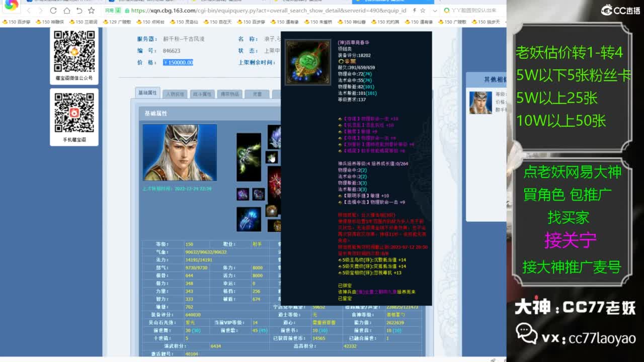Click the small avatar in 其他相似 panel

481,103
